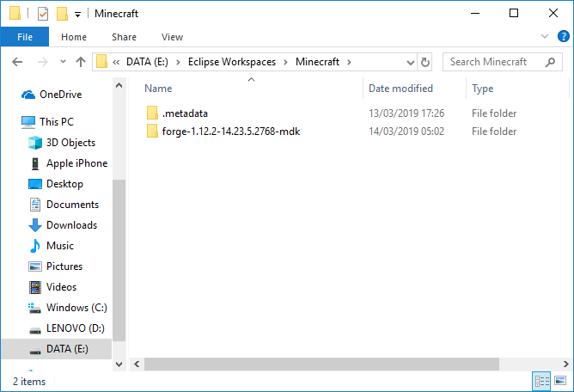Image resolution: width=574 pixels, height=392 pixels.
Task: Click the search magnifier icon
Action: click(550, 62)
